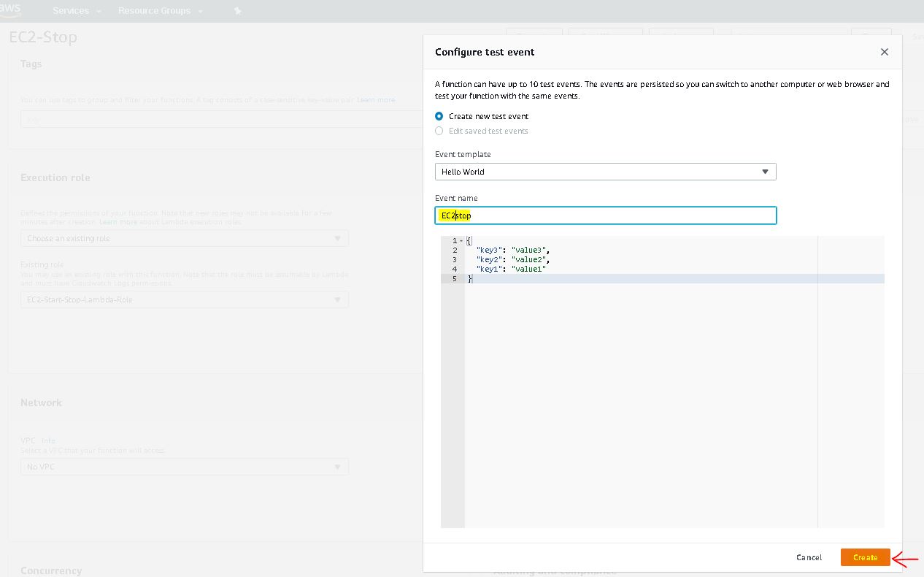Screen dimensions: 924x577
Task: Click Cancel in the test event dialog
Action: [x=809, y=557]
